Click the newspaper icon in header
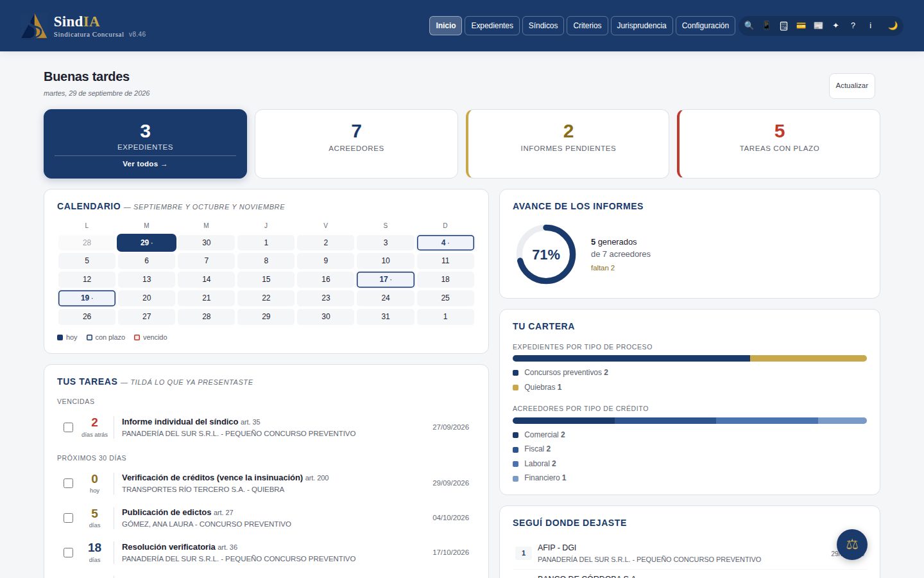 coord(818,26)
